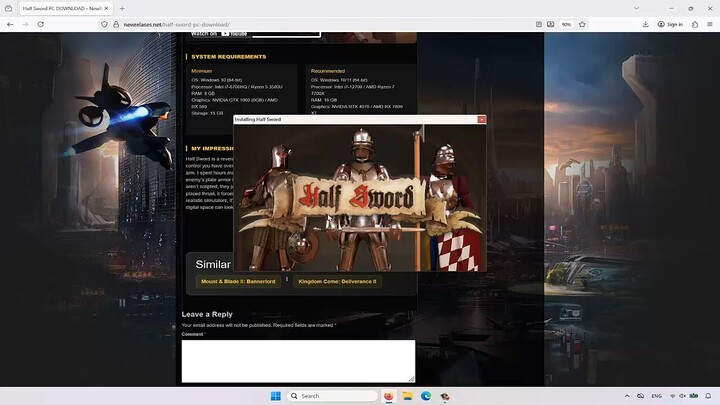Select the Half Sword PC DOWNLOAD tab
The image size is (720, 405).
click(62, 8)
